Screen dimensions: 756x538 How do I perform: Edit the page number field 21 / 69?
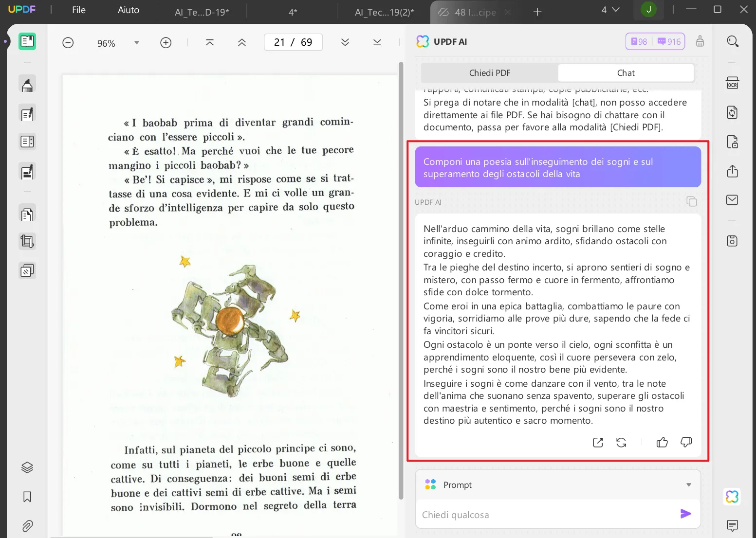coord(293,42)
